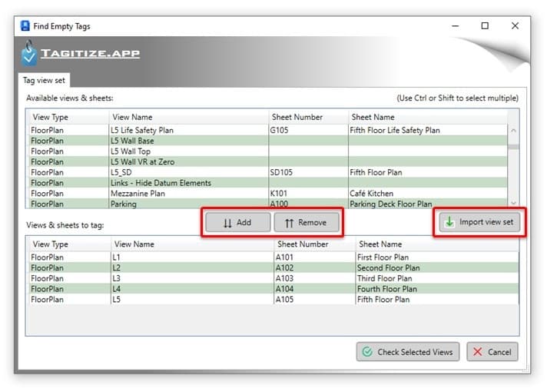Viewport: 547px width, 392px height.
Task: Click the lower table Sheet Number header
Action: (x=315, y=244)
